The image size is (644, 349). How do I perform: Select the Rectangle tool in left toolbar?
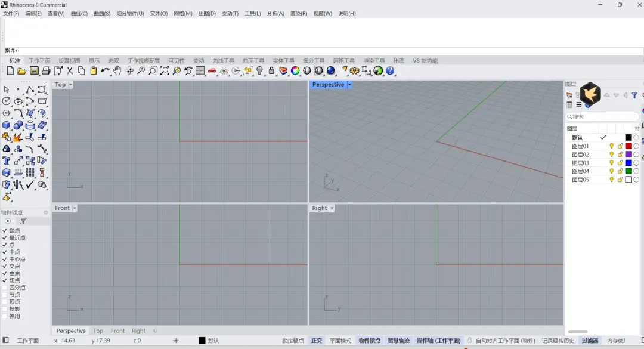[42, 101]
